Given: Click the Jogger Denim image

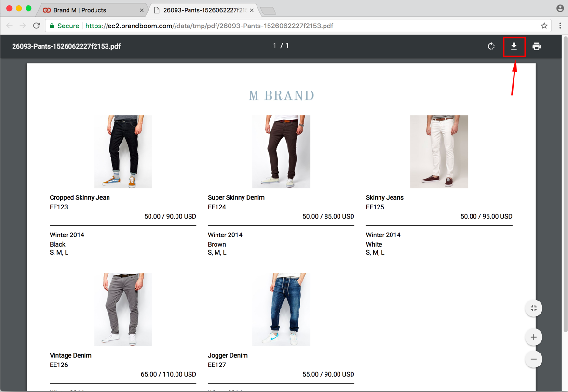Looking at the screenshot, I should (281, 310).
